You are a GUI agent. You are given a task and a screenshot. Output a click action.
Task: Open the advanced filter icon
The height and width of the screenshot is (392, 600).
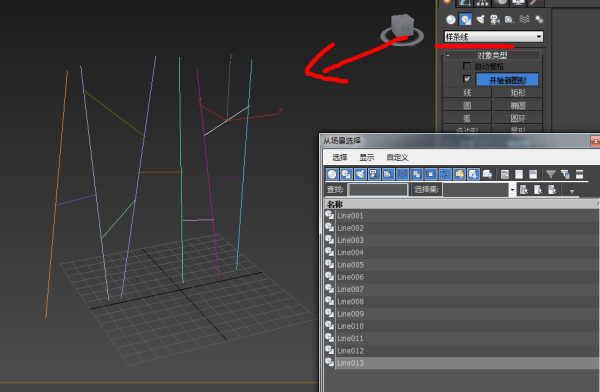click(565, 175)
